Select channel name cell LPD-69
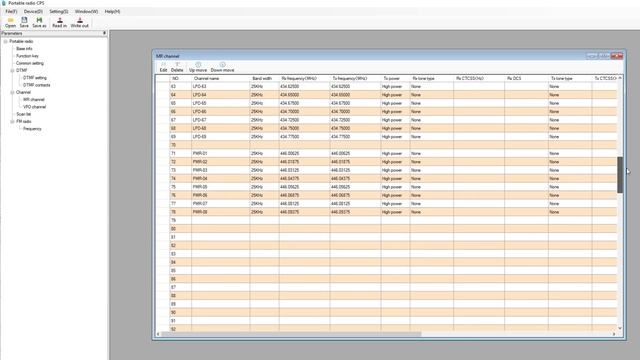Viewport: 640px width, 360px height. pos(220,137)
